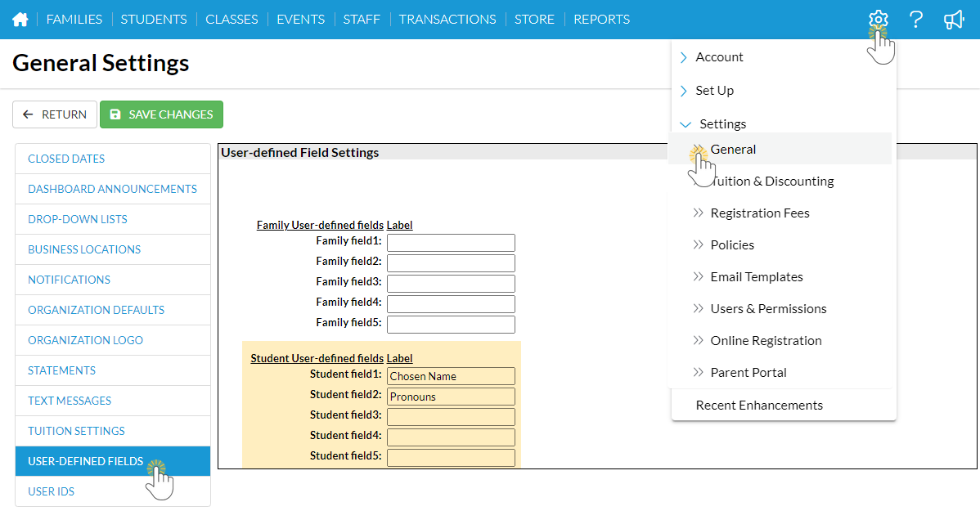Click the Registration Fees double-chevron icon
The width and height of the screenshot is (980, 511).
pyautogui.click(x=698, y=213)
